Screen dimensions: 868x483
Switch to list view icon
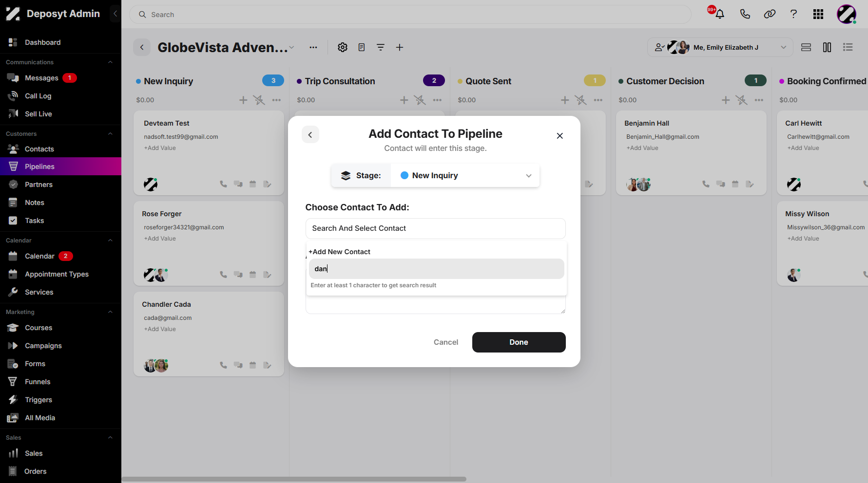coord(848,47)
